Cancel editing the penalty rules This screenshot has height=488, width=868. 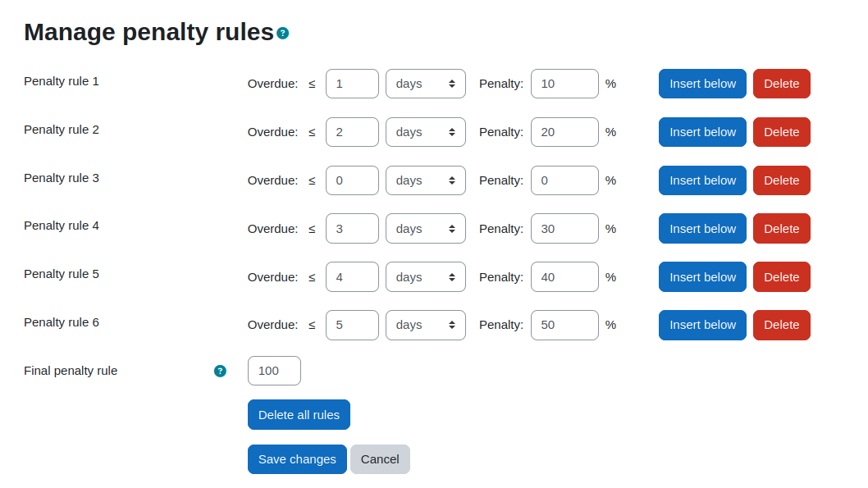(380, 459)
